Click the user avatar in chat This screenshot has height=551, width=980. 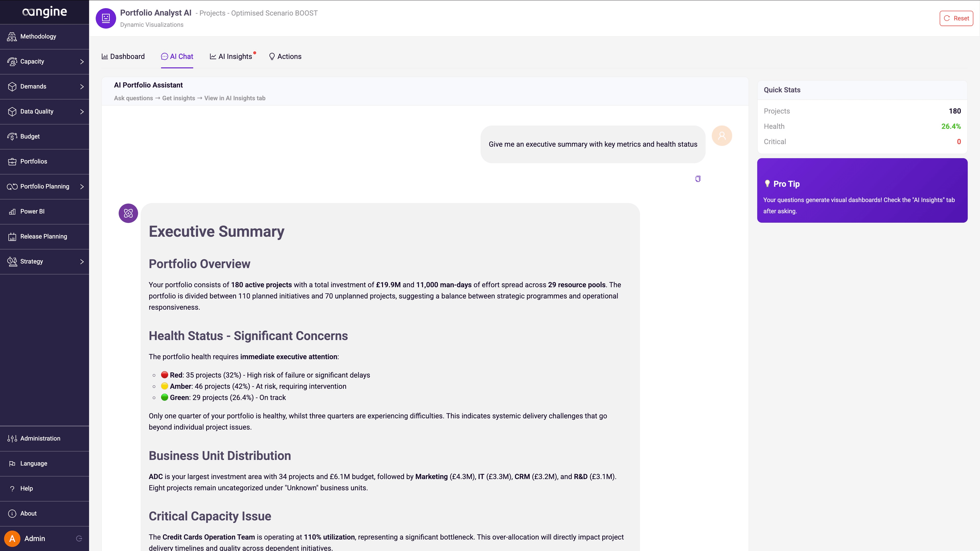722,136
